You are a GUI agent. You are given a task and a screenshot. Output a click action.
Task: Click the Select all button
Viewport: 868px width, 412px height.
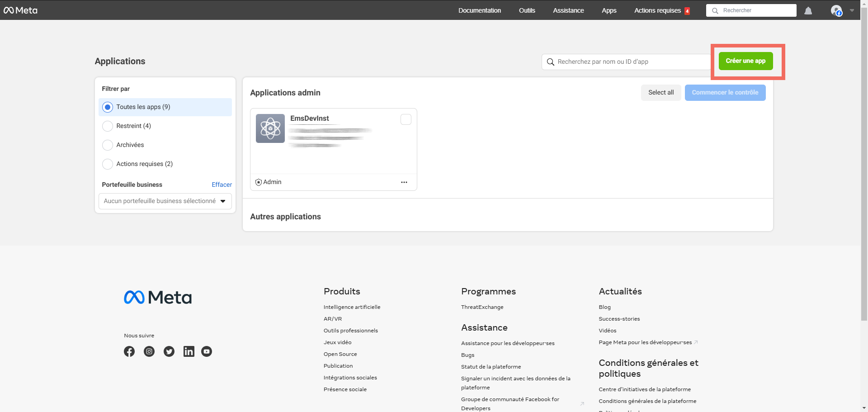(661, 93)
